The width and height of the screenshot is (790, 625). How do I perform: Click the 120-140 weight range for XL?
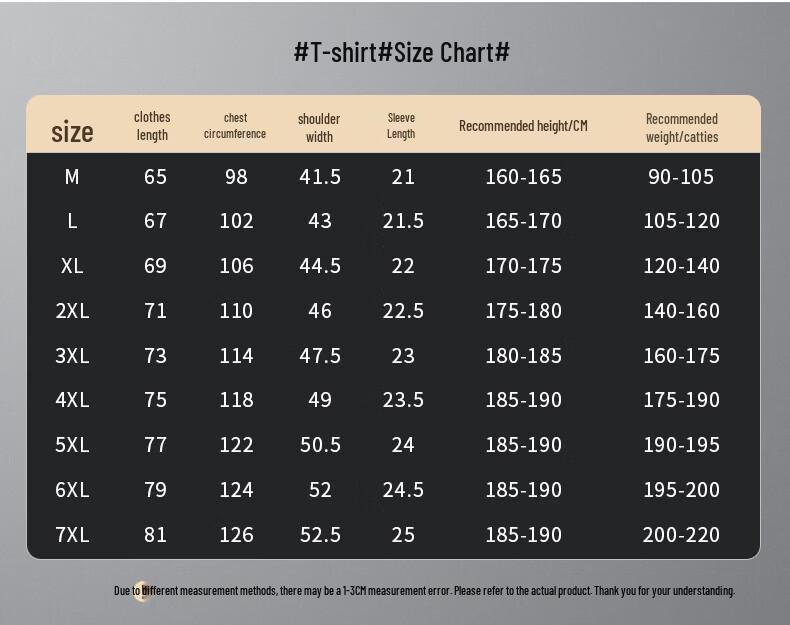click(x=681, y=266)
